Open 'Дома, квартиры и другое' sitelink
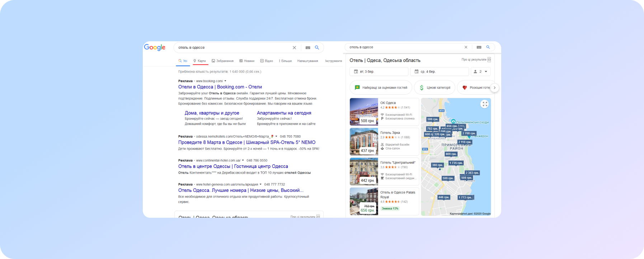 (x=212, y=113)
